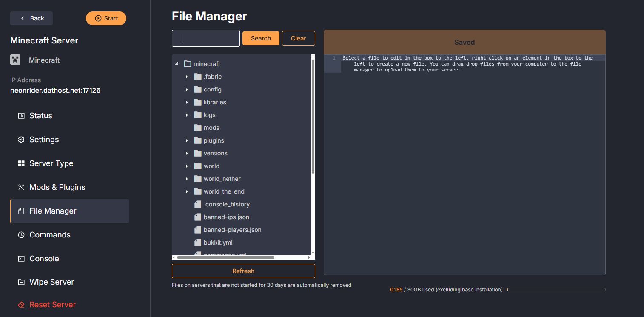Expand the .fabric folder arrow
This screenshot has height=317, width=644.
187,77
